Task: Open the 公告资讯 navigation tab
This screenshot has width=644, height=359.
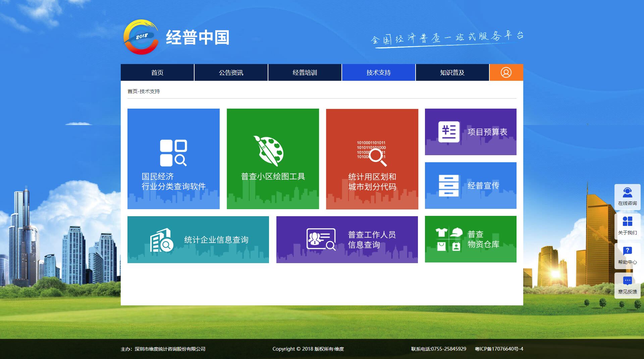Action: coord(231,72)
